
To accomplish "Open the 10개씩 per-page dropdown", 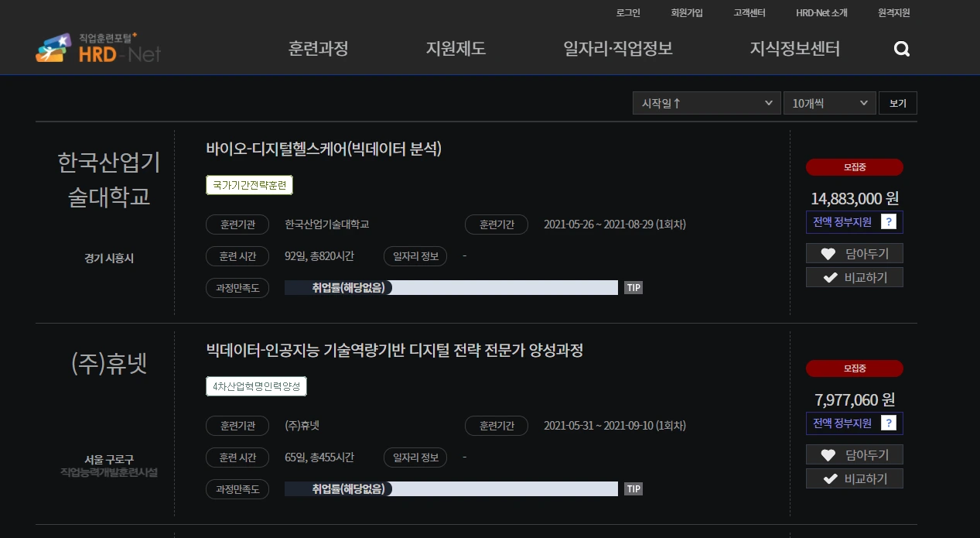I will (x=829, y=103).
